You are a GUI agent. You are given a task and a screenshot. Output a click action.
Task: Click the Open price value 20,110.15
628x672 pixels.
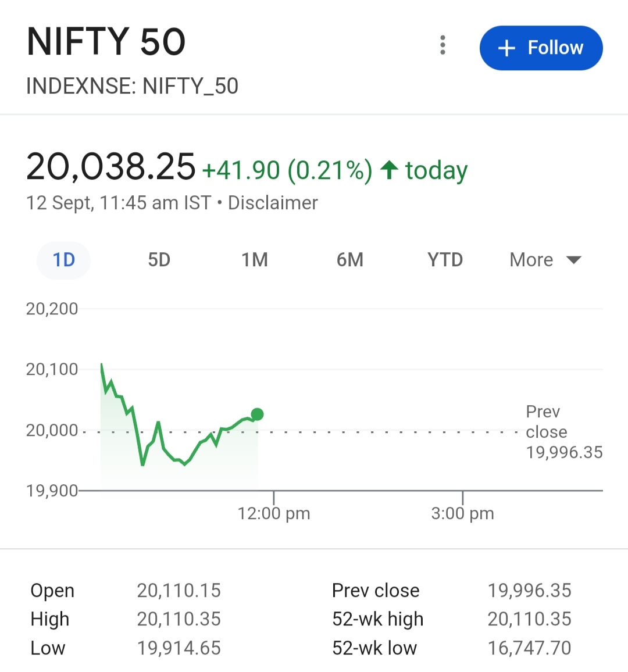click(179, 590)
